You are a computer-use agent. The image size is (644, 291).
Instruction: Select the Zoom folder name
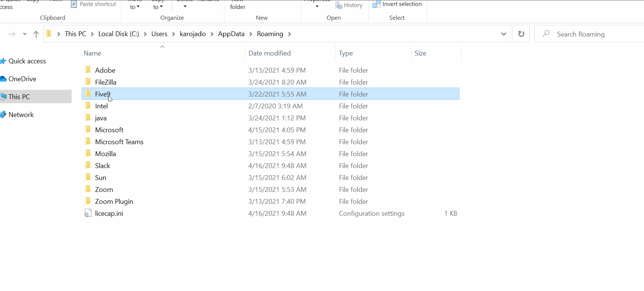(104, 189)
